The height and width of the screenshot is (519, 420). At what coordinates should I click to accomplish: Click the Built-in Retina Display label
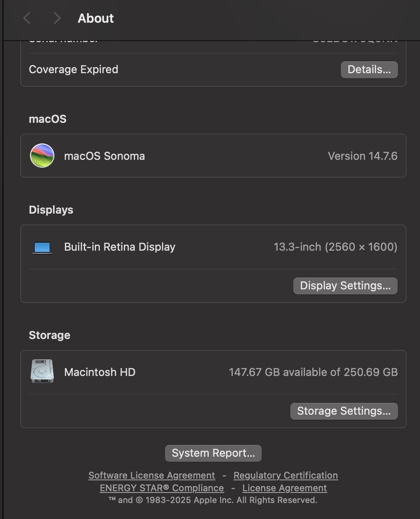[x=119, y=247]
